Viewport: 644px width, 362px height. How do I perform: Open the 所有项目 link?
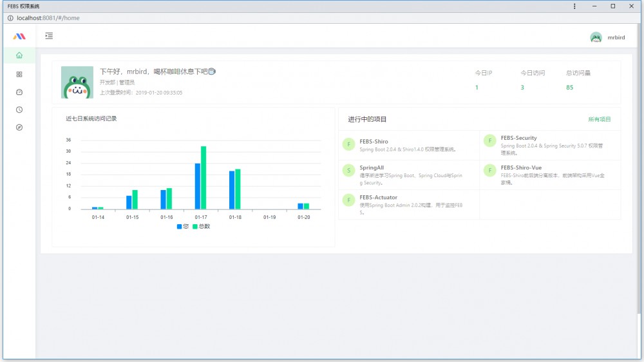tap(599, 119)
